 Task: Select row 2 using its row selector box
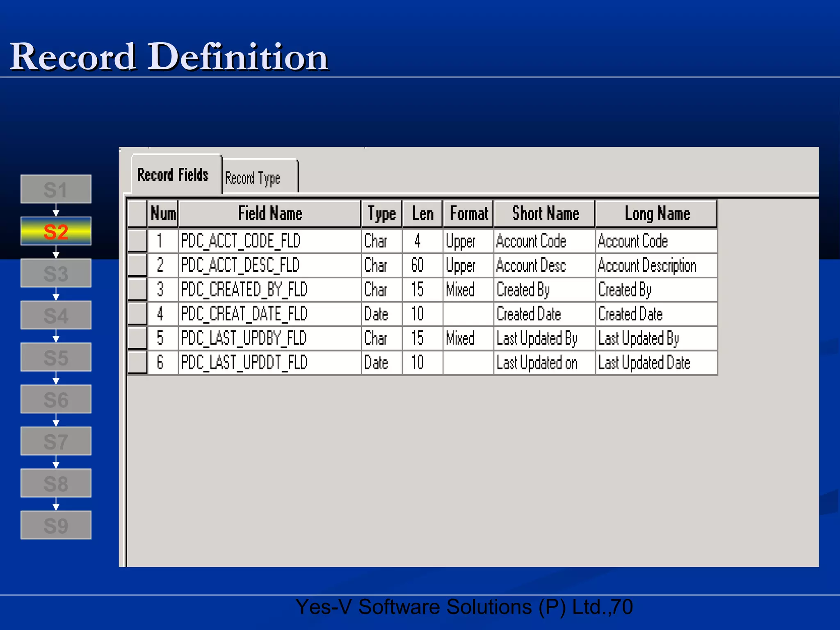(137, 265)
